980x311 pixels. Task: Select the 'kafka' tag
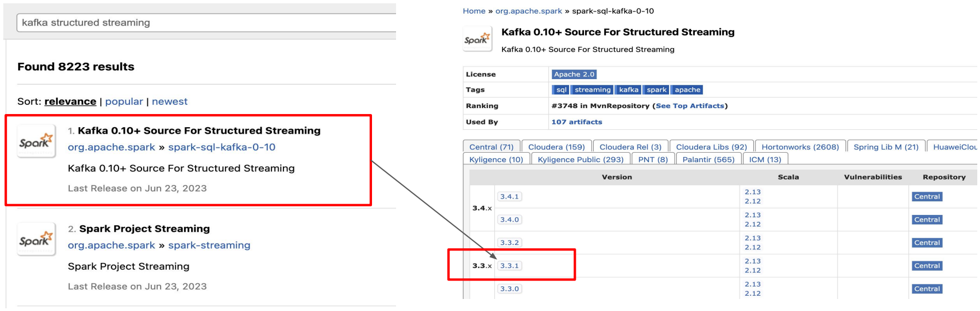pyautogui.click(x=629, y=90)
